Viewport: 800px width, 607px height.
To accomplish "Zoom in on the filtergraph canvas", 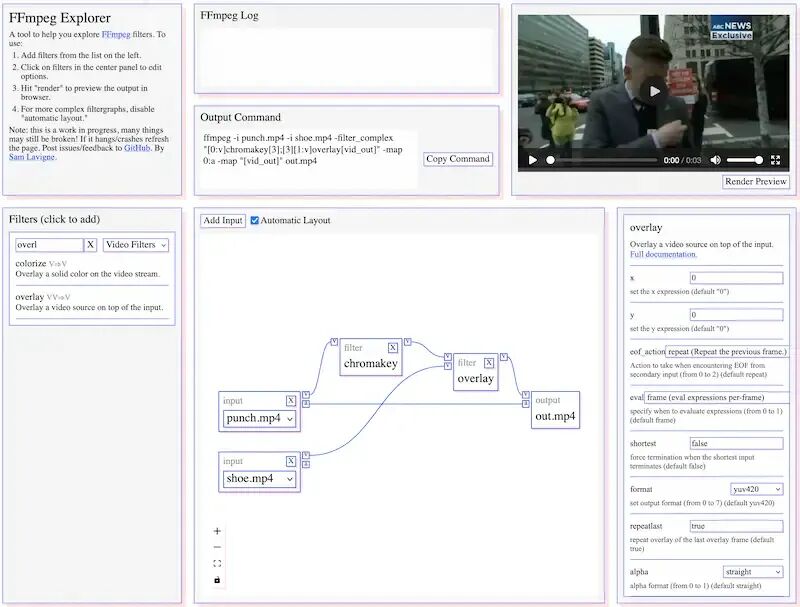I will point(217,531).
